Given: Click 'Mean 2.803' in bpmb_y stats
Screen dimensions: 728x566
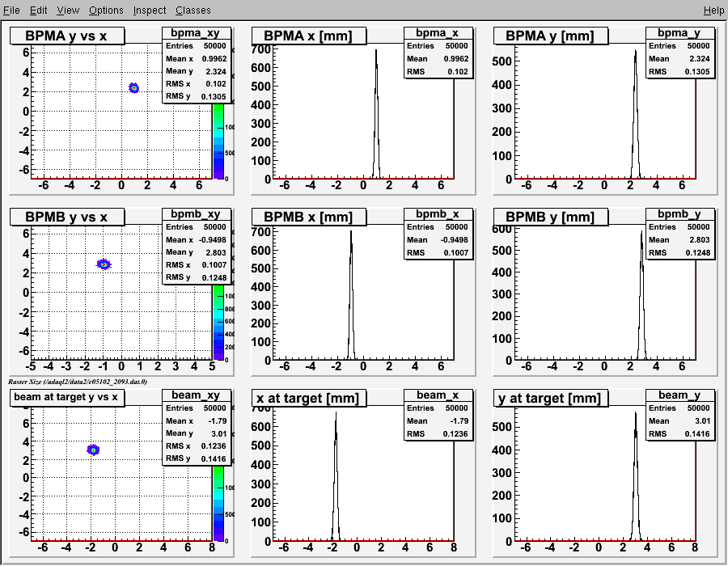Looking at the screenshot, I should 680,240.
